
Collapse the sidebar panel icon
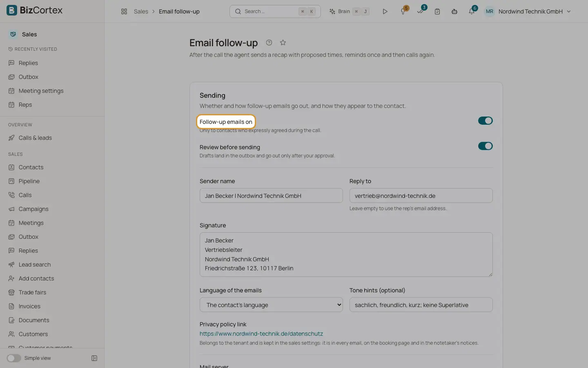94,358
